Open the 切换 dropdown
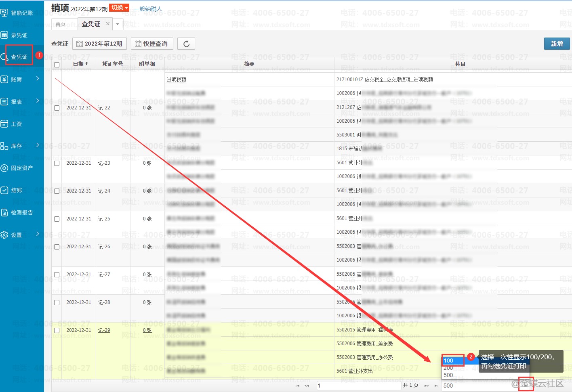 (119, 8)
